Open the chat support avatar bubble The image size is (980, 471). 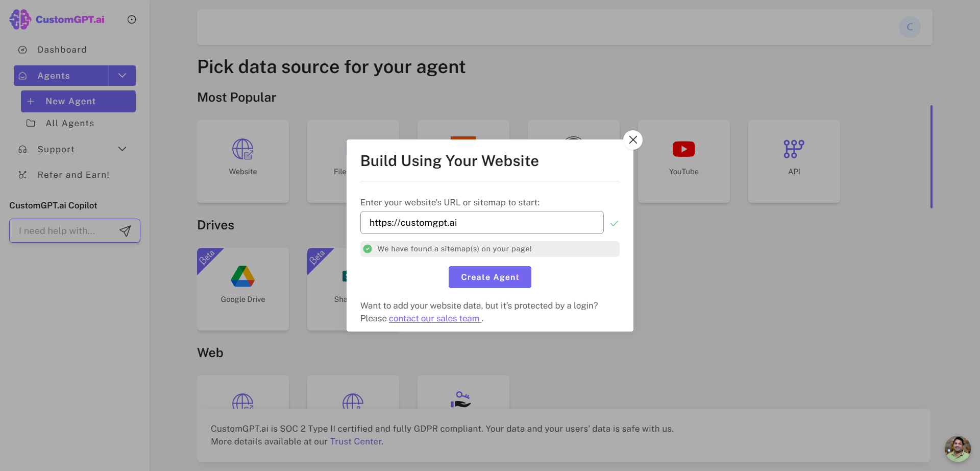[x=958, y=449]
